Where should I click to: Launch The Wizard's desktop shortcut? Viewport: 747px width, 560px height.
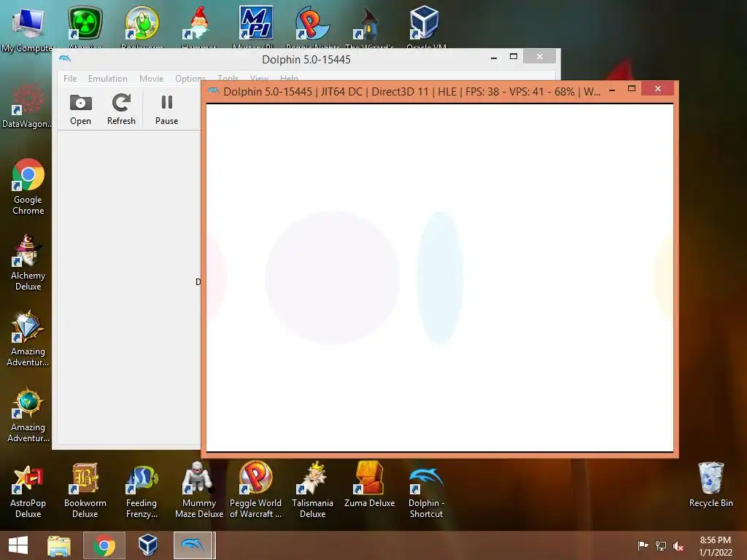pyautogui.click(x=370, y=26)
